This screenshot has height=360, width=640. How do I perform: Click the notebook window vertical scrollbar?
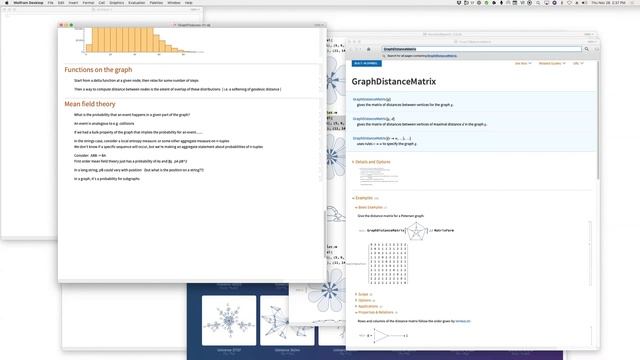(x=325, y=234)
